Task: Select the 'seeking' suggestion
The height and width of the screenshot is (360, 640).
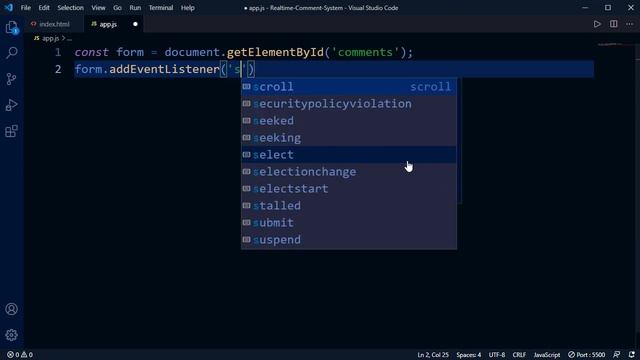Action: (349, 138)
